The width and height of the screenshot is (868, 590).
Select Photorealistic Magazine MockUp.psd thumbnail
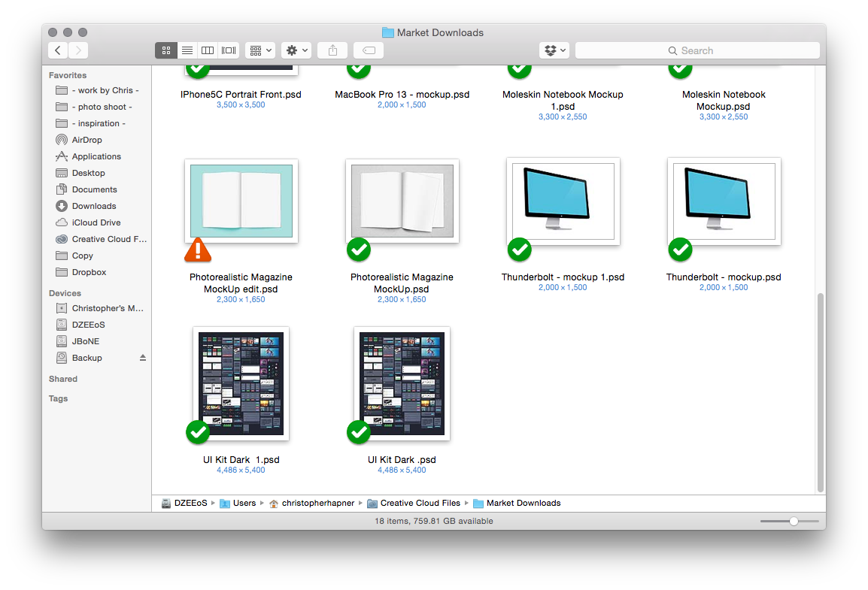pyautogui.click(x=402, y=201)
